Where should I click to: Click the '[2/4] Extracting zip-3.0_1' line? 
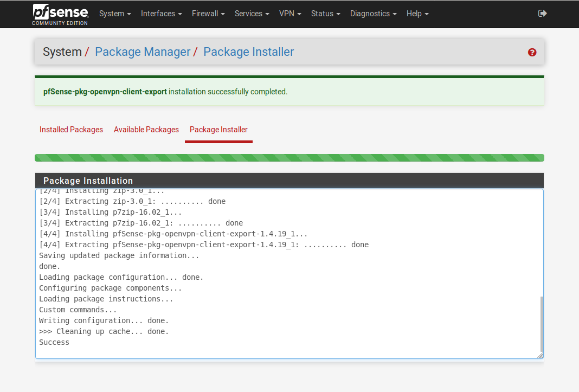pyautogui.click(x=132, y=201)
